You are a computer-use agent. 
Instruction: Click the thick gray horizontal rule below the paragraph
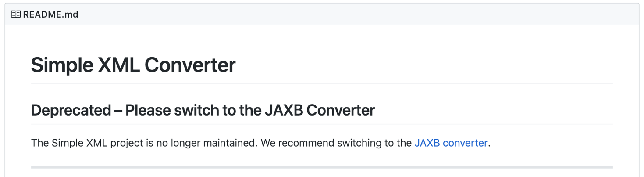(322, 167)
